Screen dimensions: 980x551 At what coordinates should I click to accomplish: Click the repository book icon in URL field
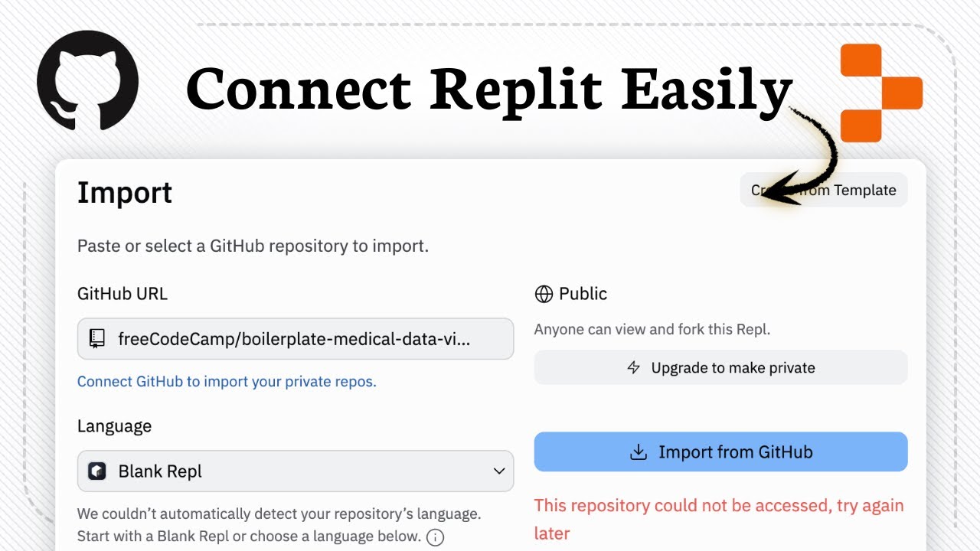[x=97, y=338]
